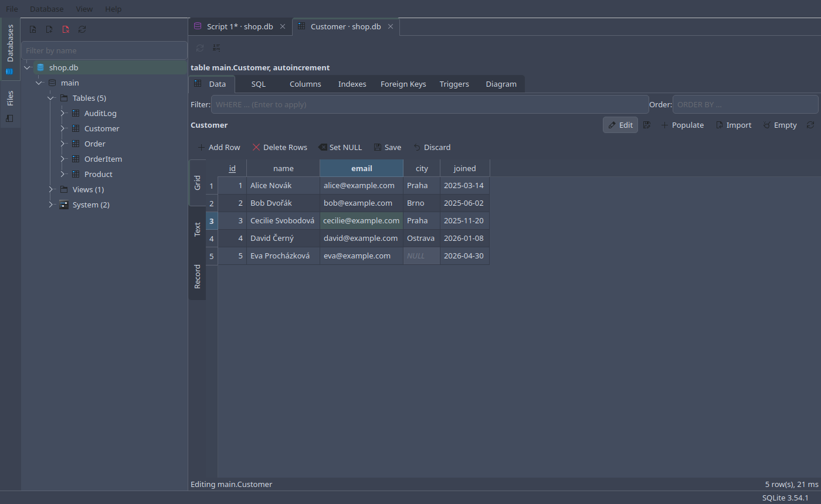Click the Add Row button
The height and width of the screenshot is (504, 821).
(x=219, y=147)
